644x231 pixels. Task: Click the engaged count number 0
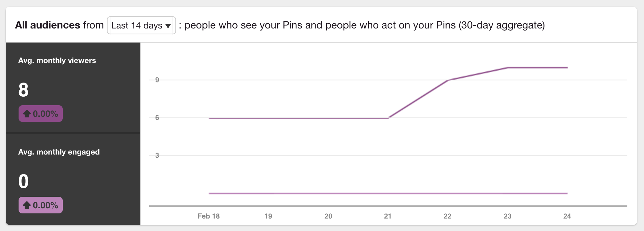(x=23, y=181)
